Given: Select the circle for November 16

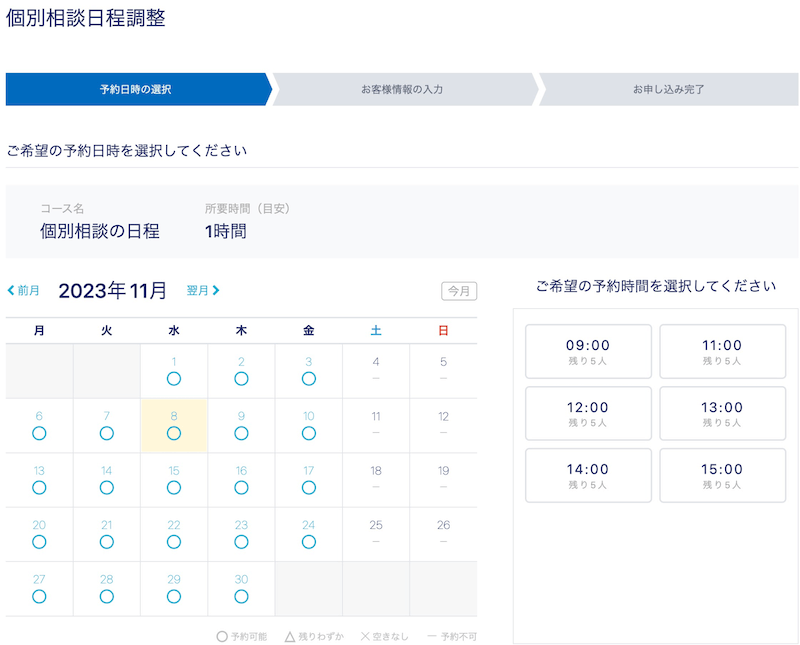Looking at the screenshot, I should coord(241,487).
